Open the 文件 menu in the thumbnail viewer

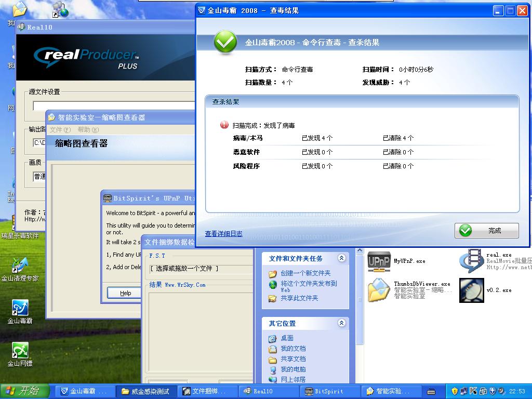(60, 129)
